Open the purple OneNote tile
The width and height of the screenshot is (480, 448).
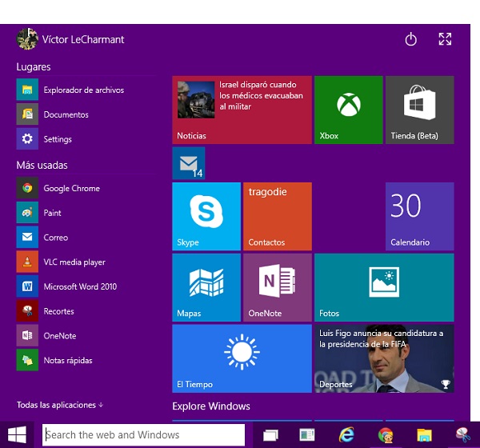coord(278,287)
